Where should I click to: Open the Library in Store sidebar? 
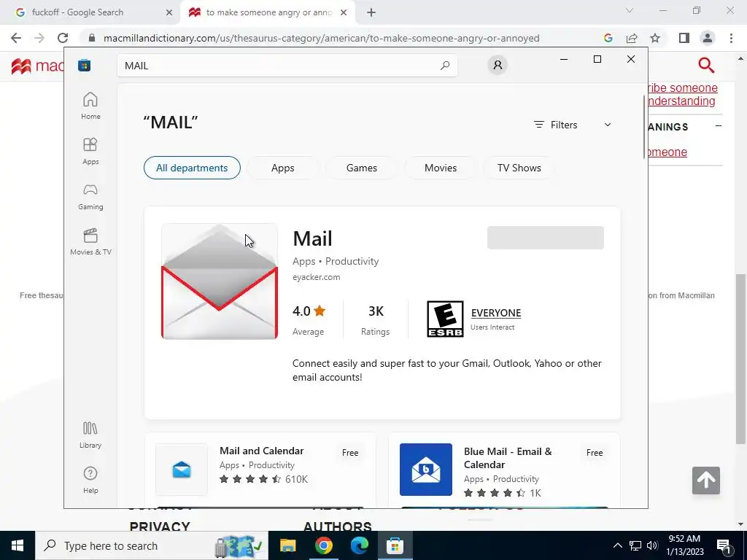point(90,435)
